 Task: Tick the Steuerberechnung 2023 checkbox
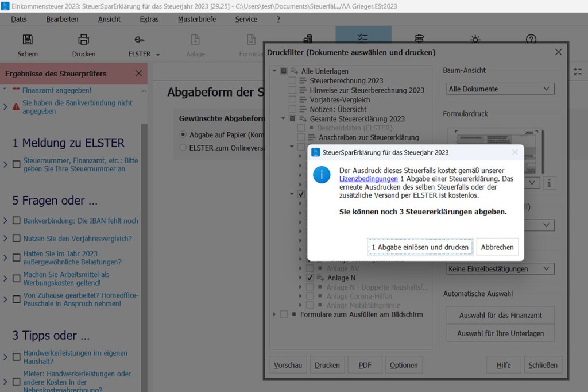[292, 80]
